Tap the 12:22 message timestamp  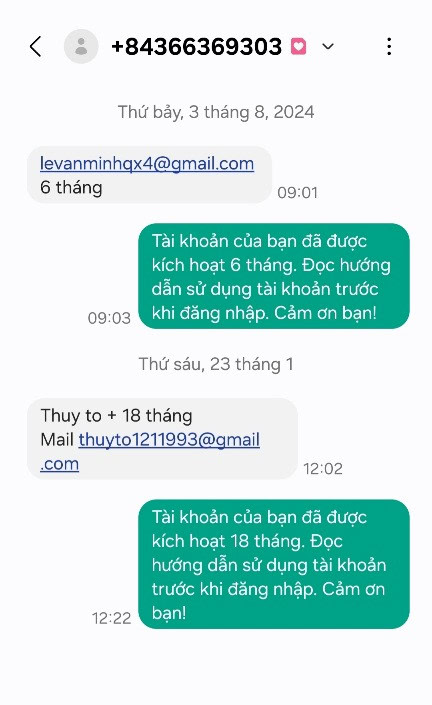point(111,618)
